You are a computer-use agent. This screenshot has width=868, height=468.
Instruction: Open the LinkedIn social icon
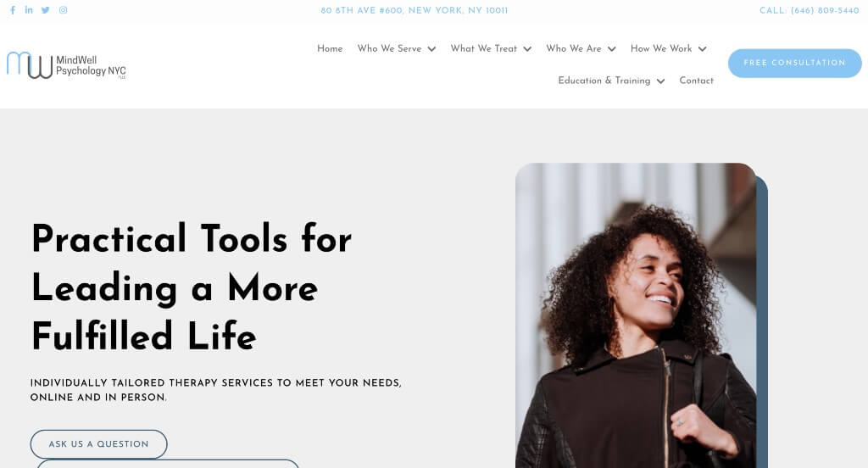click(x=29, y=10)
